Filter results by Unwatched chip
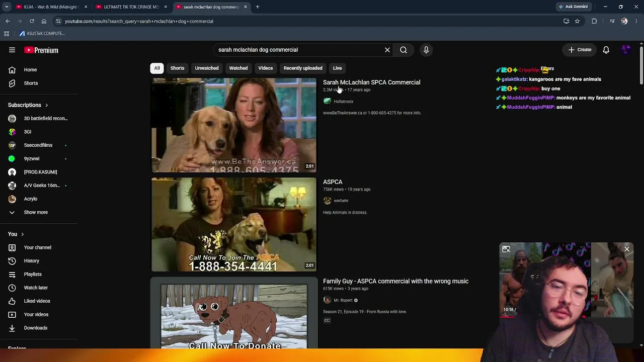Screen dimensions: 644x362 point(207,68)
